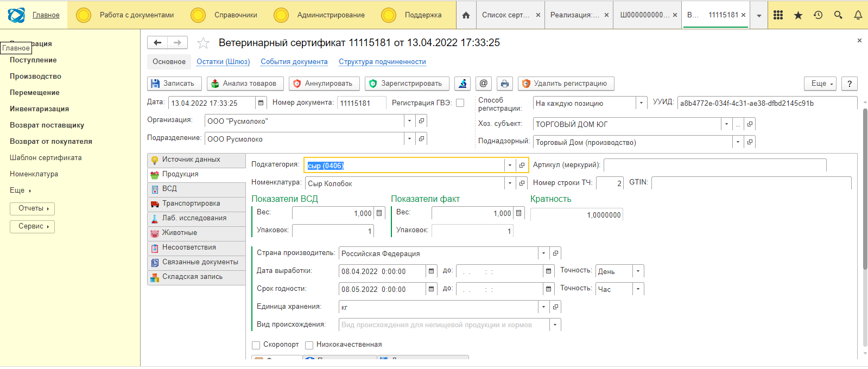Open the Еще actions dropdown button
868x369 pixels.
820,84
